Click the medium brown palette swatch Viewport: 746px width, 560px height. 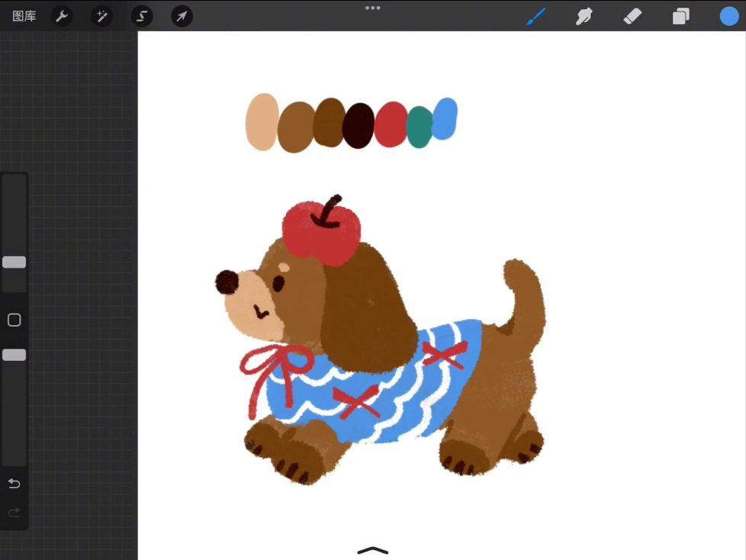click(x=330, y=122)
